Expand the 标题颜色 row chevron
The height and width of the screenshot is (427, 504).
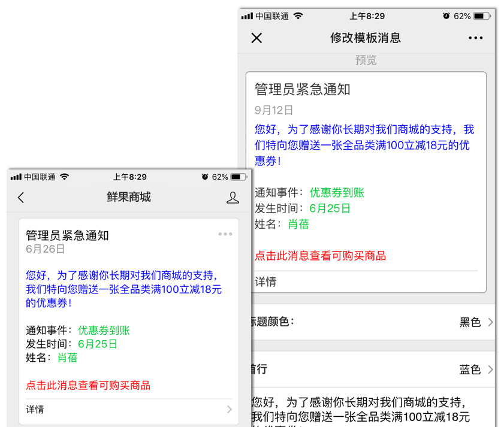[490, 322]
